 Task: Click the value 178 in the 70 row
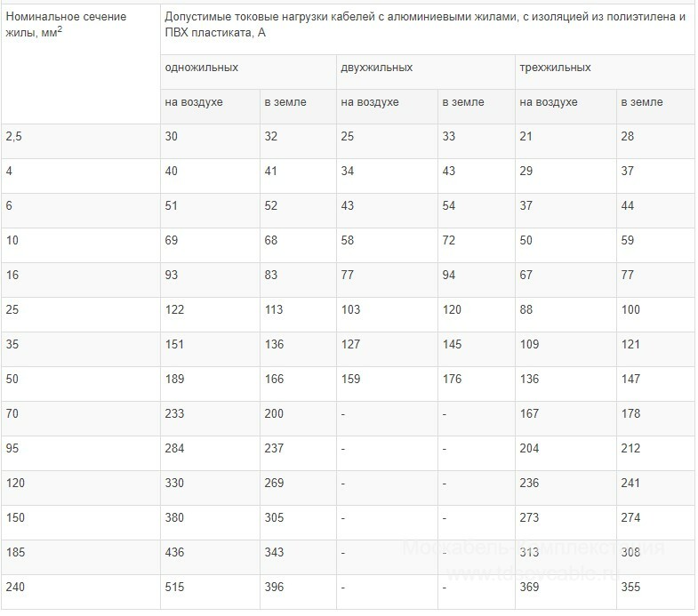click(x=630, y=413)
